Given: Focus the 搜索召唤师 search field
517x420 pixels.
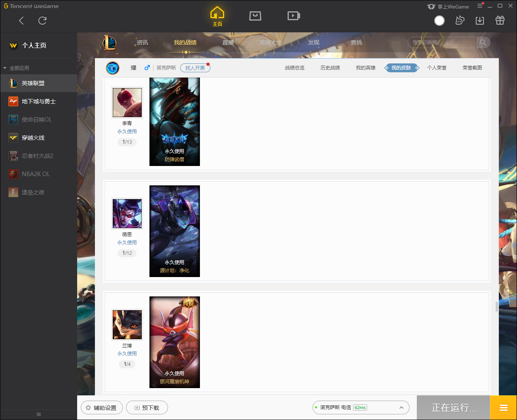Looking at the screenshot, I should click(443, 42).
